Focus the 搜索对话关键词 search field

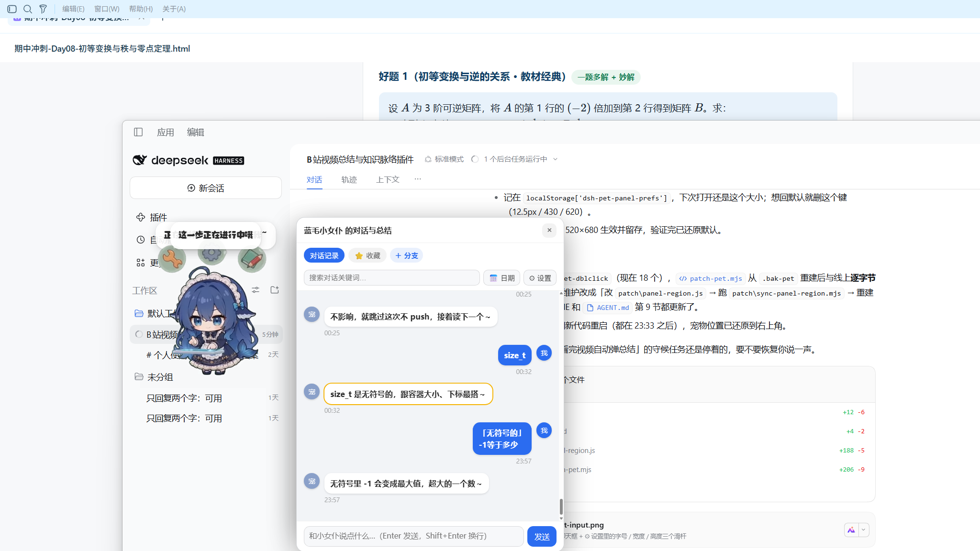(391, 278)
